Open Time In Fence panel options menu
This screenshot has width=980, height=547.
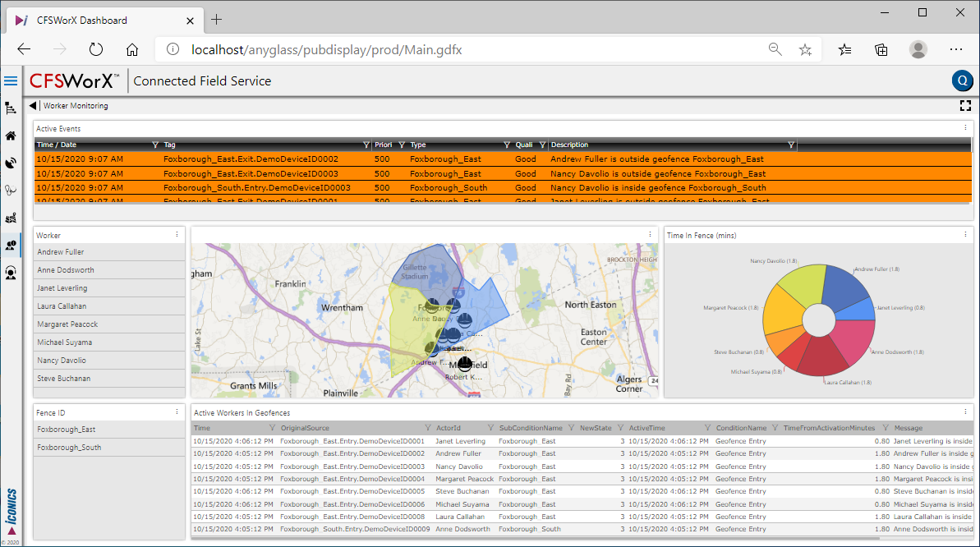[965, 235]
